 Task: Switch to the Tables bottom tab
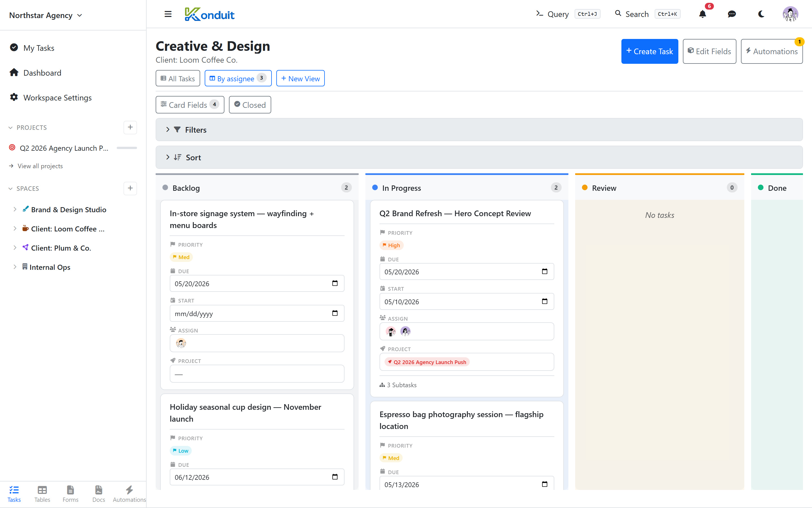coord(42,494)
